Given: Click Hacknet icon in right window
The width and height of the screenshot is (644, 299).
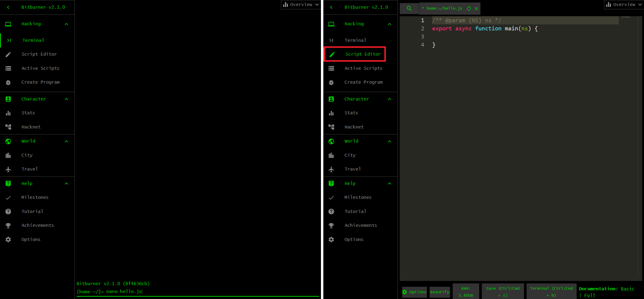Looking at the screenshot, I should coord(331,127).
